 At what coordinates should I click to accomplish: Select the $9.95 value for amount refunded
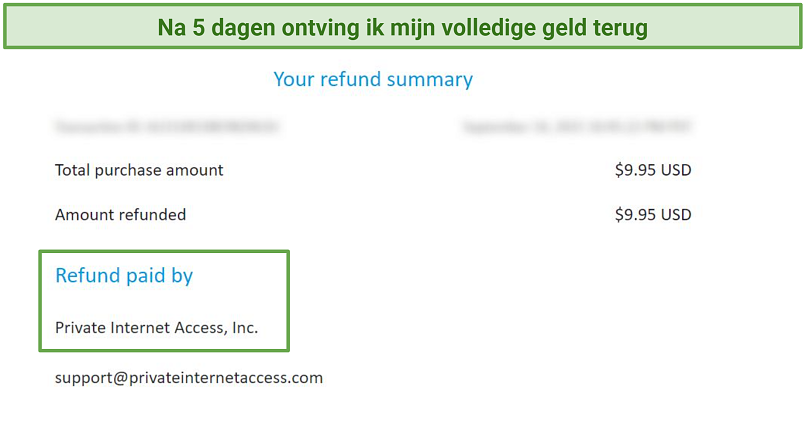click(653, 214)
